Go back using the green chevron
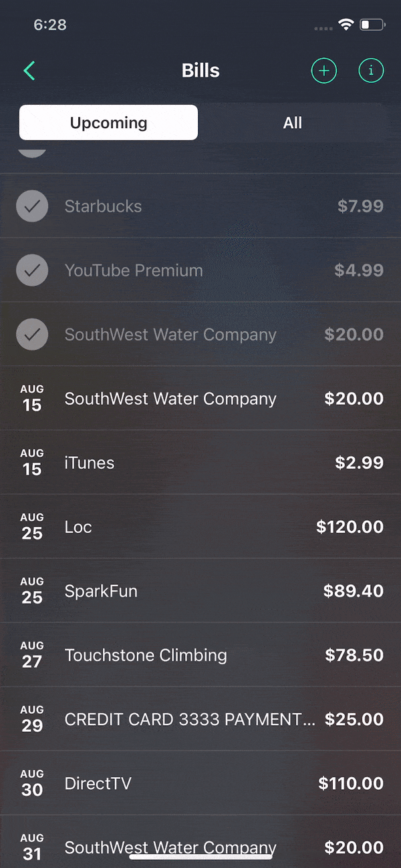 click(29, 70)
